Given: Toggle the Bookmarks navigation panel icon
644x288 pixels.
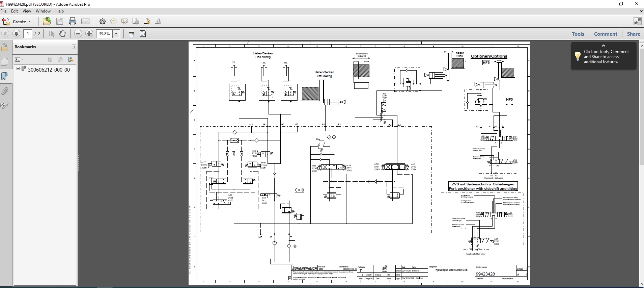Looking at the screenshot, I should point(5,76).
